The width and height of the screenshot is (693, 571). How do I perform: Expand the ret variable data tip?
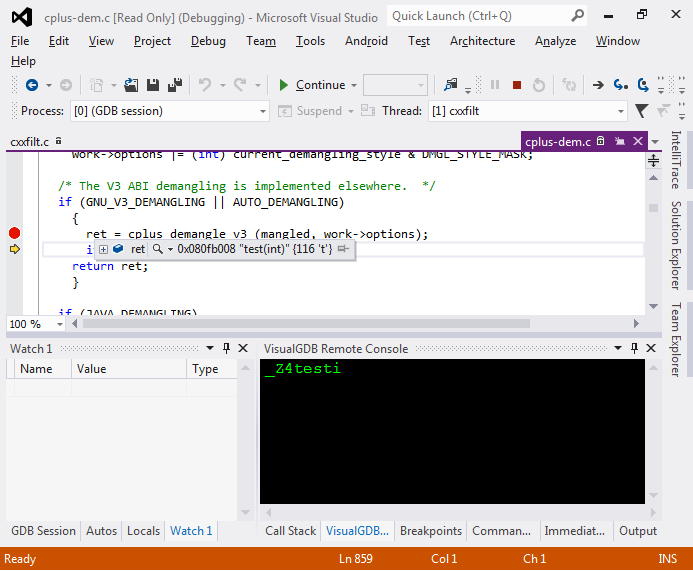point(103,248)
